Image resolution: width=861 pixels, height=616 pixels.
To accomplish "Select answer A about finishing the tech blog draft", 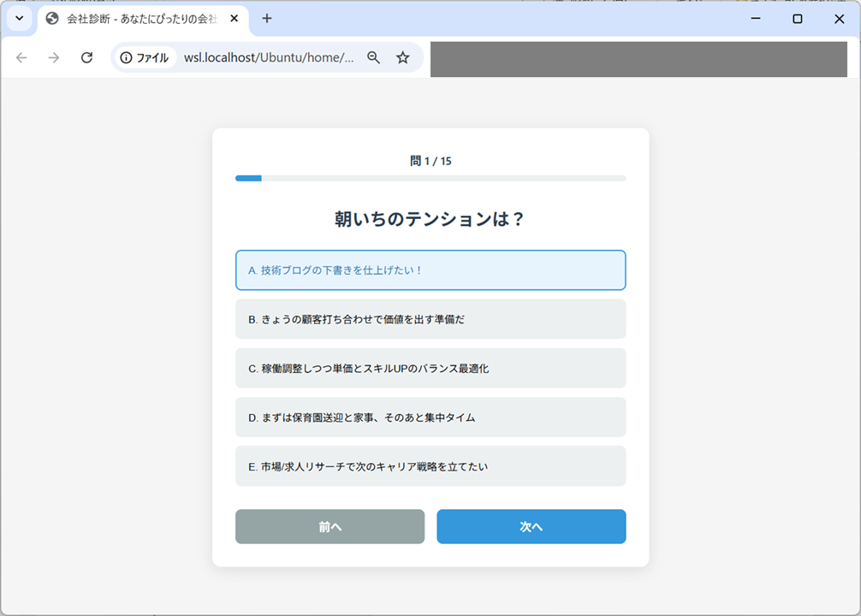I will pos(430,269).
